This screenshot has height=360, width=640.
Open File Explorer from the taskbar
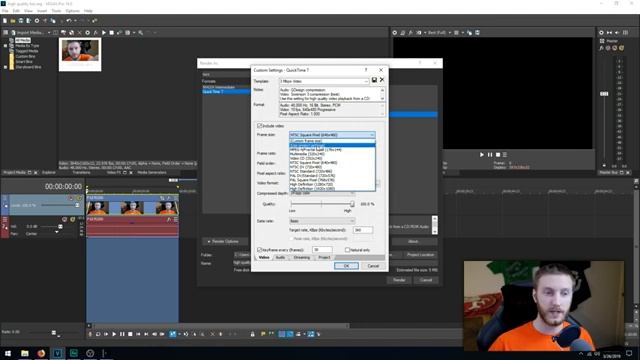coord(24,353)
